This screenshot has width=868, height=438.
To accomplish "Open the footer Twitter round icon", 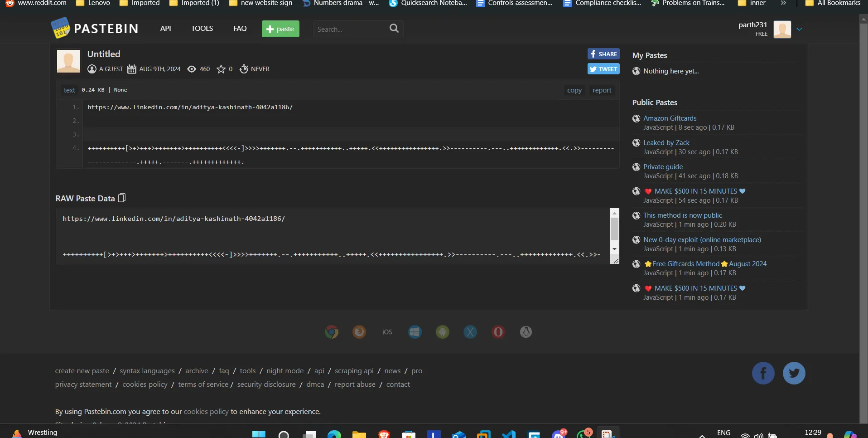I will [794, 373].
